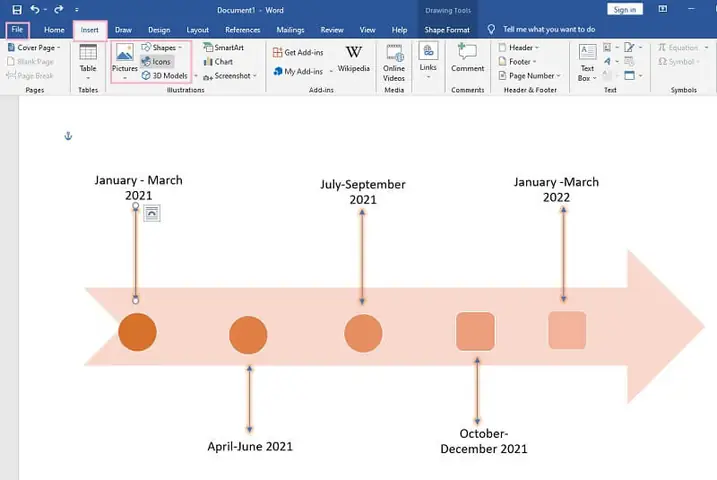
Task: Insert a new Comment
Action: 467,58
